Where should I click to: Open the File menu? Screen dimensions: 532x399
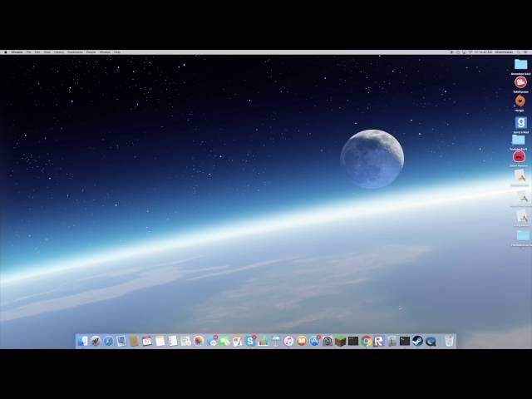[28, 52]
